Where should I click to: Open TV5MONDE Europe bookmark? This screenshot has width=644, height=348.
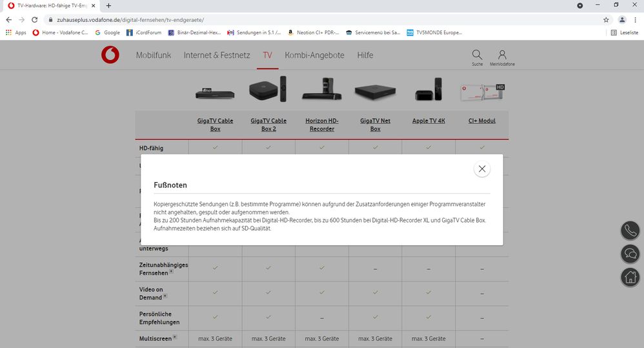point(434,32)
